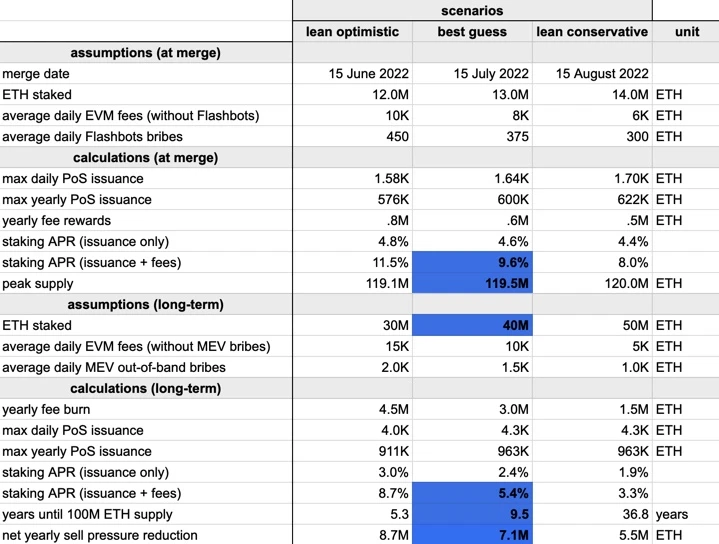719x544 pixels.
Task: Click the 'lean optimistic' column header
Action: 353,32
